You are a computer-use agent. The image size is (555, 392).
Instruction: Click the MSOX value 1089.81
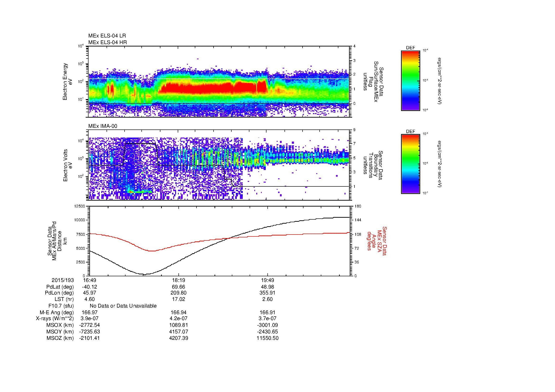[178, 325]
